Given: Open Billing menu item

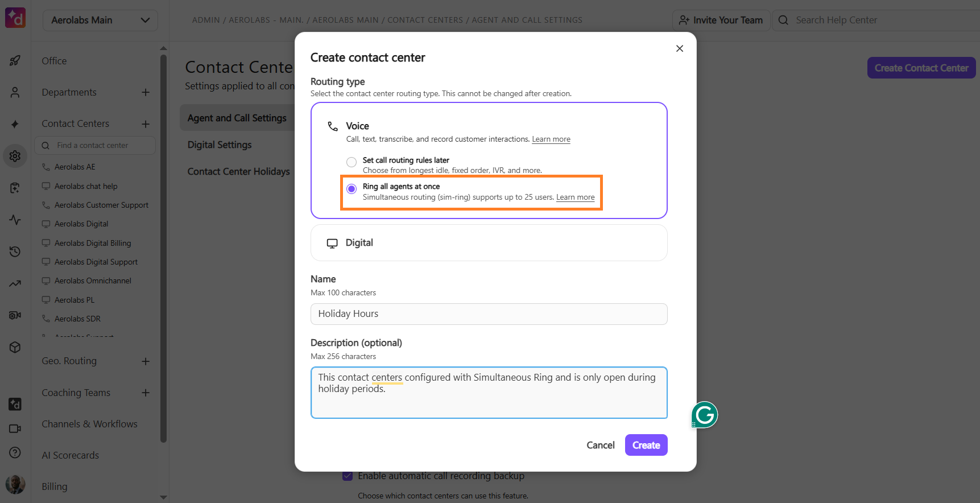Looking at the screenshot, I should coord(54,486).
